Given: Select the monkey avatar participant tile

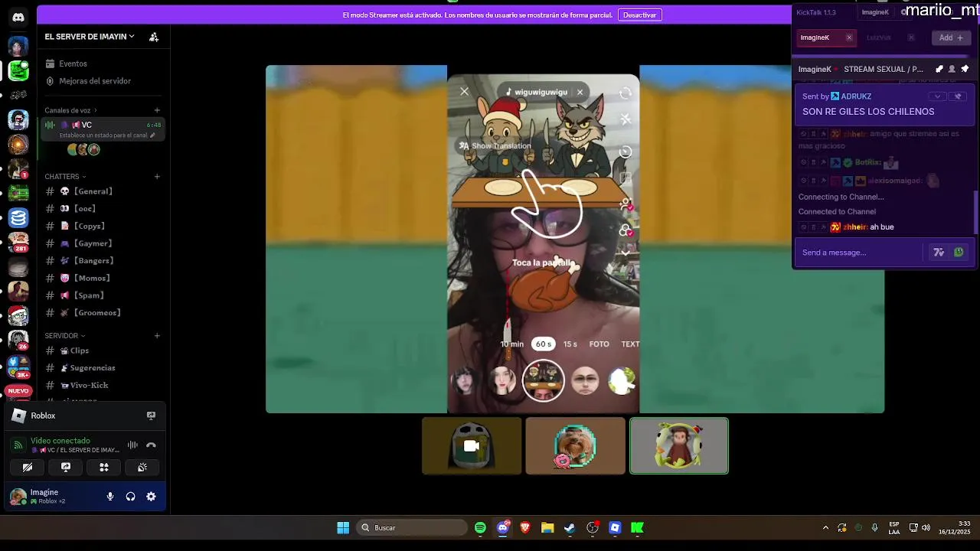Looking at the screenshot, I should point(679,445).
